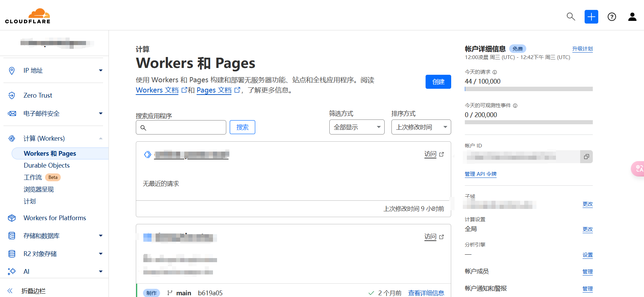Expand the 存储和数据库 menu arrow
Viewport: 644px width, 297px height.
click(101, 236)
